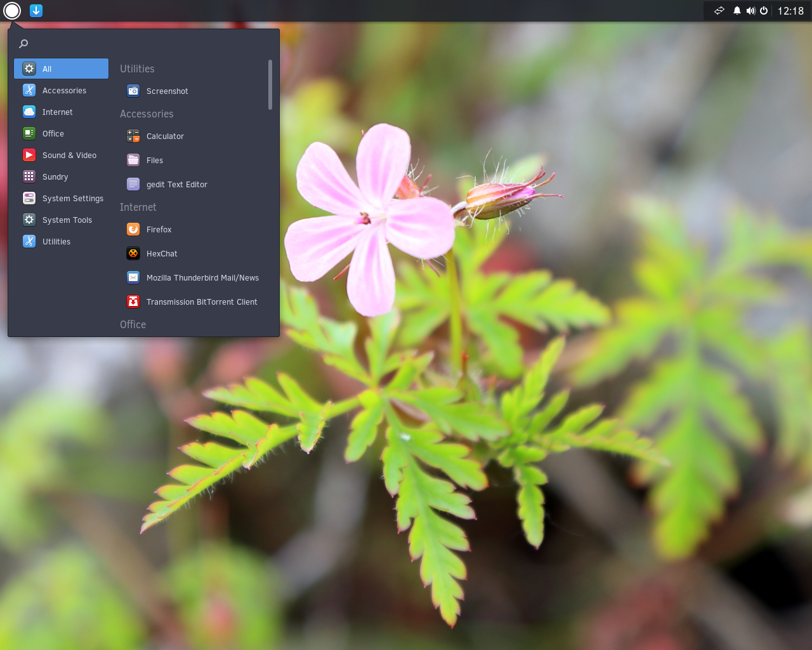Image resolution: width=812 pixels, height=650 pixels.
Task: Open Mozilla Thunderbird mail icon
Action: coord(133,277)
